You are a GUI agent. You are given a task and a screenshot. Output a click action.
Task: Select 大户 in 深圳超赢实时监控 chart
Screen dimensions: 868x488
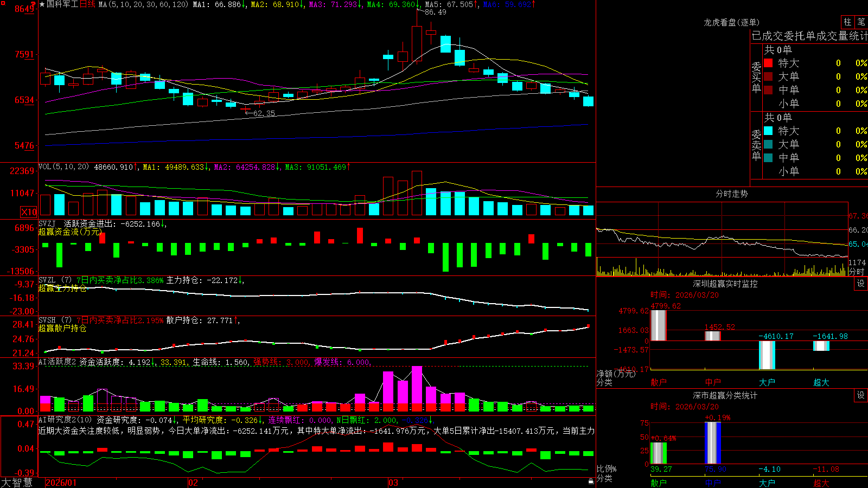pos(767,382)
